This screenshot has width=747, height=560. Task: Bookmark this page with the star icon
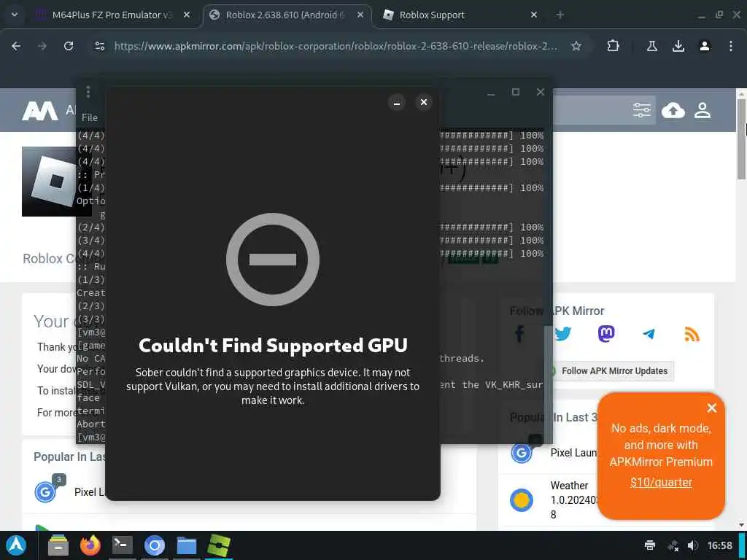(576, 46)
